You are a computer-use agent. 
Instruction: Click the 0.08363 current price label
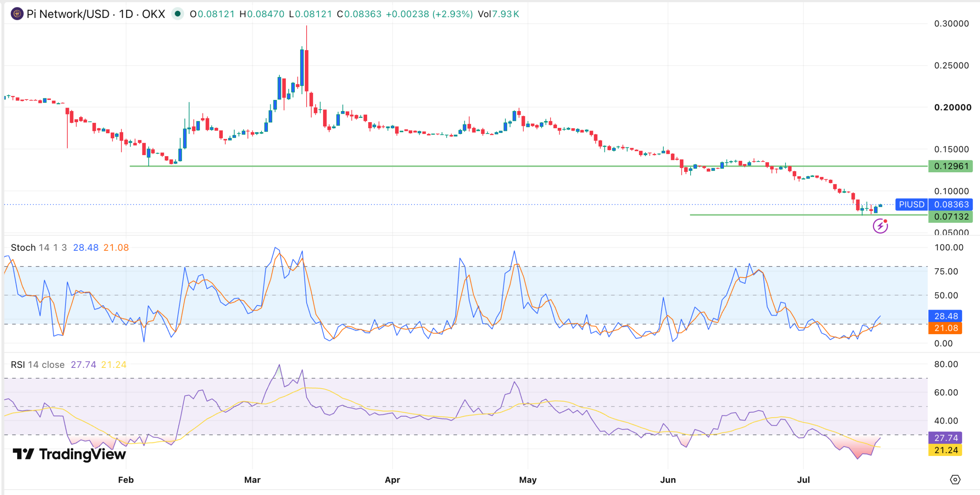[x=951, y=204]
